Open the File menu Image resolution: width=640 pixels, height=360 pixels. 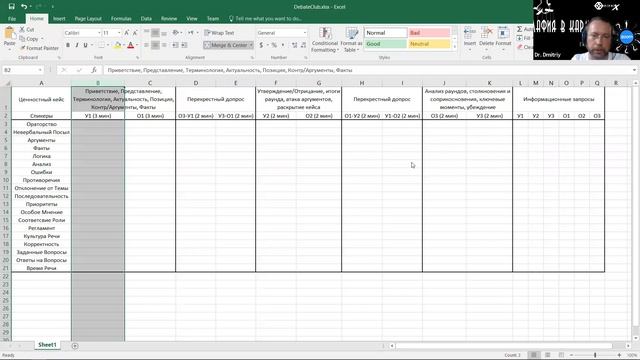[12, 19]
